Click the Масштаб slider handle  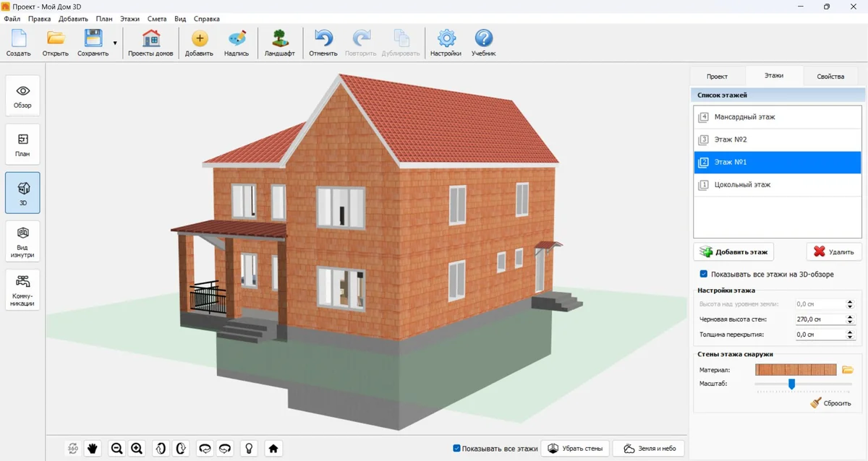[x=791, y=384]
